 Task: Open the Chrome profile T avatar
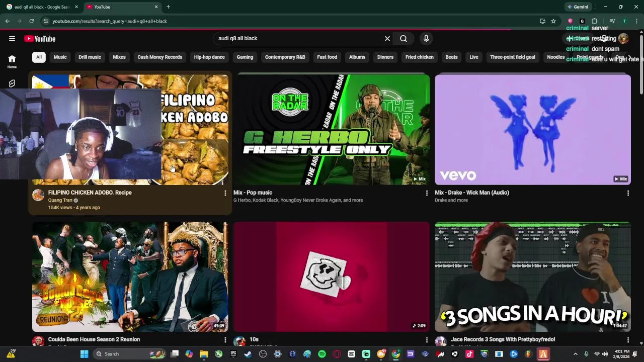624,21
